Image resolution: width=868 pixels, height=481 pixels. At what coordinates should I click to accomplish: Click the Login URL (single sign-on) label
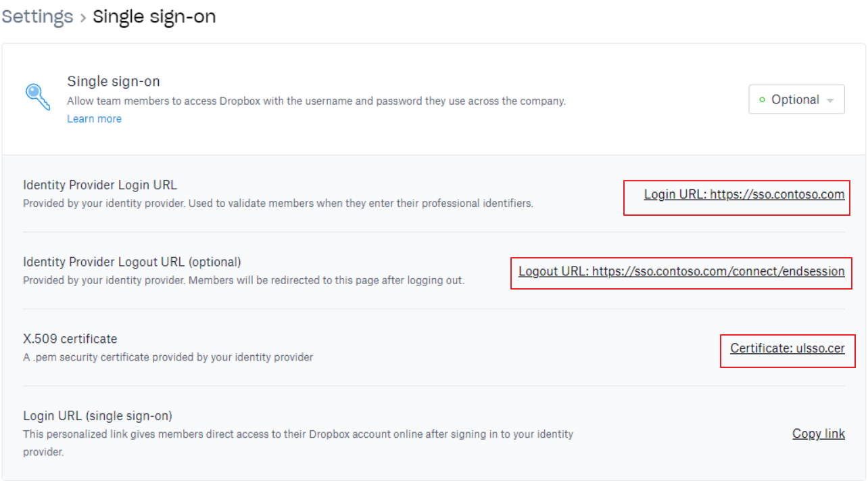point(97,416)
